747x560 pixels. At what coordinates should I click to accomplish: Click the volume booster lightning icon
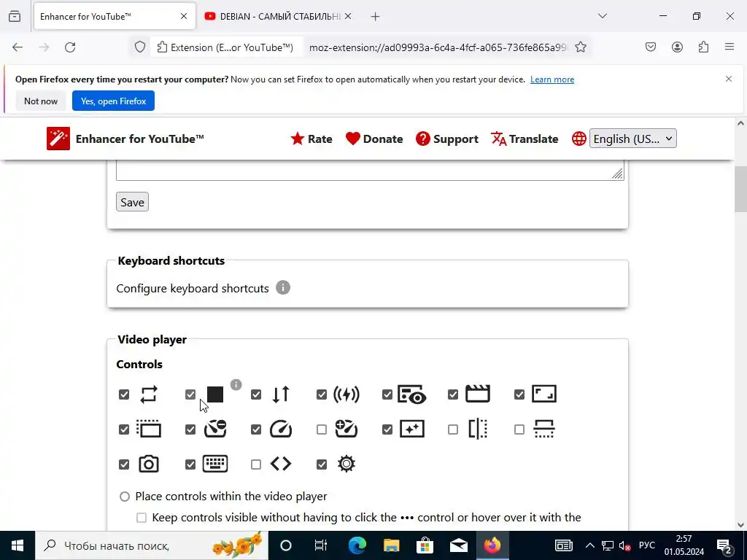(347, 394)
